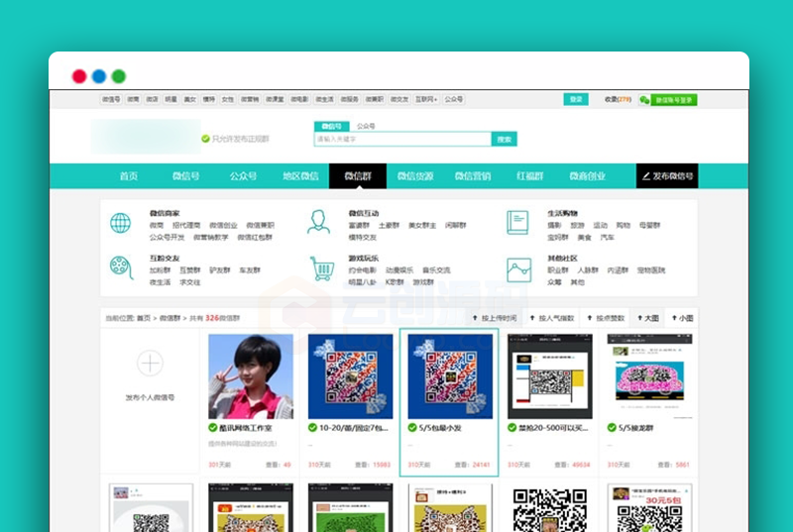Open 红包群 in the navigation bar
Image resolution: width=793 pixels, height=532 pixels.
pyautogui.click(x=529, y=175)
